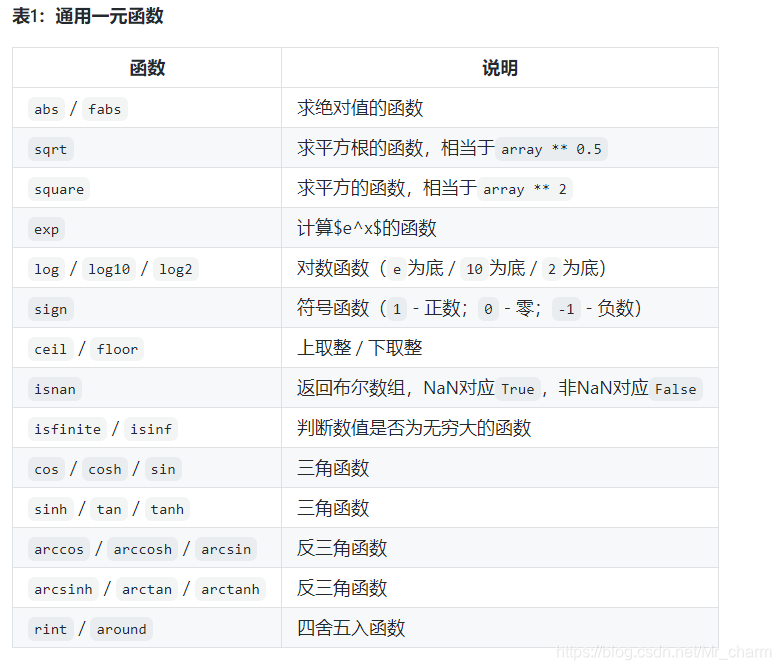Click 反三角函数 in the arcsinh row
Screen dimensions: 781x670
(342, 588)
